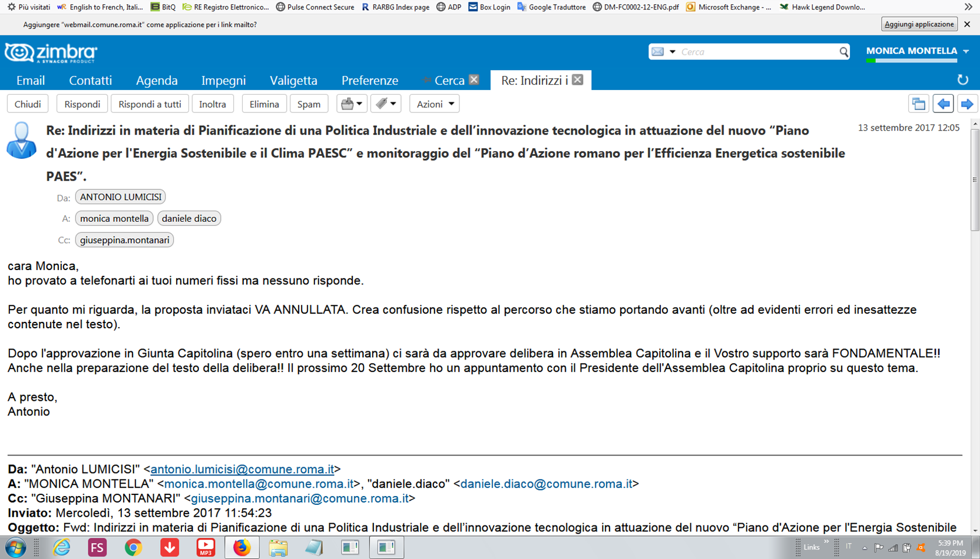Image resolution: width=980 pixels, height=559 pixels.
Task: Click the mailbox quota usage bar
Action: pos(912,60)
